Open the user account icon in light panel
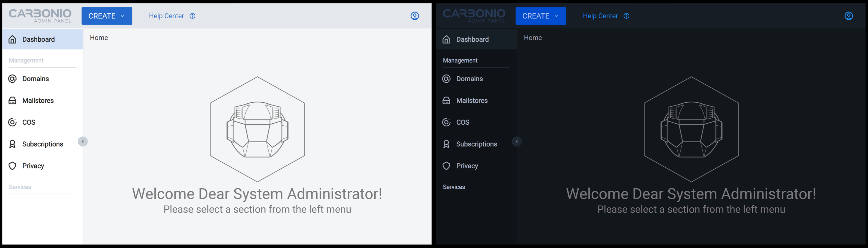The height and width of the screenshot is (248, 868). click(415, 16)
